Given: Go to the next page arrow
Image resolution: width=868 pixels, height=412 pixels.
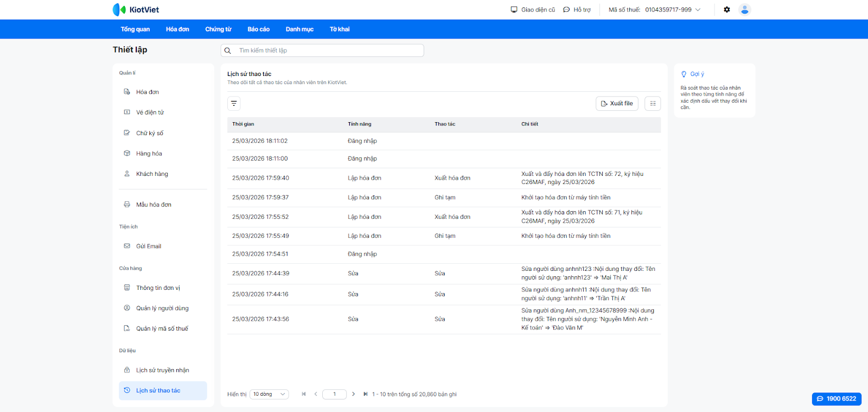Looking at the screenshot, I should coord(353,394).
